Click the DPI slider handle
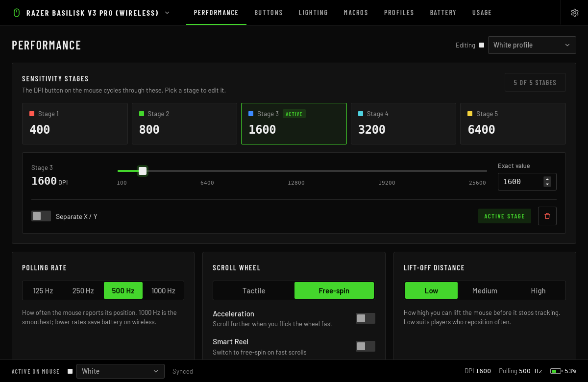The width and height of the screenshot is (588, 382). tap(143, 171)
